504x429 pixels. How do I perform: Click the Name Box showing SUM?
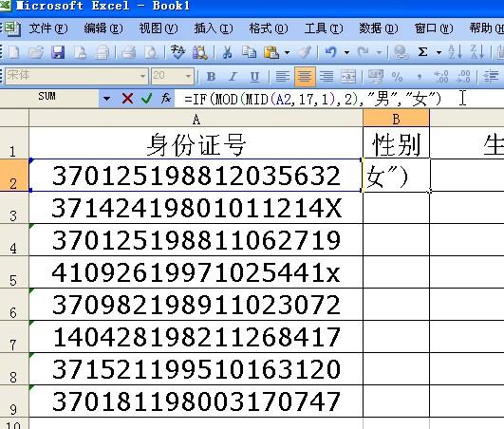(47, 97)
